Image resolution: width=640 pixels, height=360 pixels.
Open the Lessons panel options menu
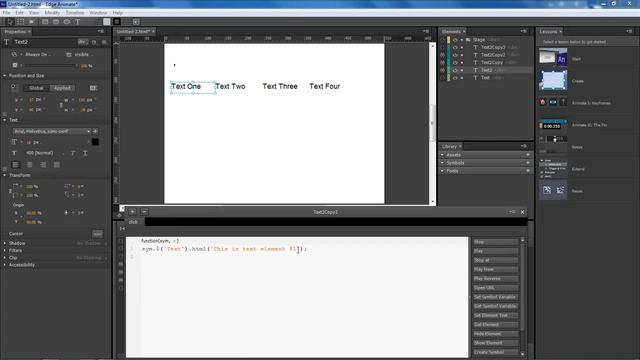tap(629, 31)
